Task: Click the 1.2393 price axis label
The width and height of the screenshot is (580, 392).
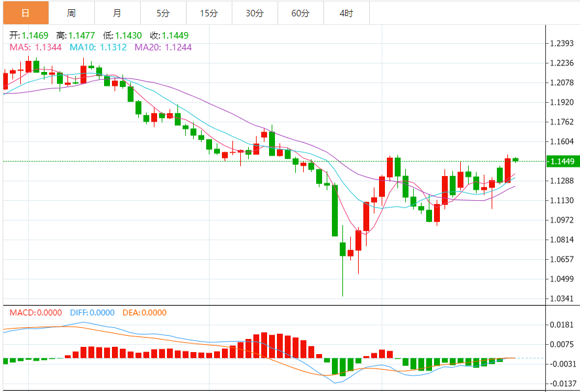Action: click(x=562, y=44)
